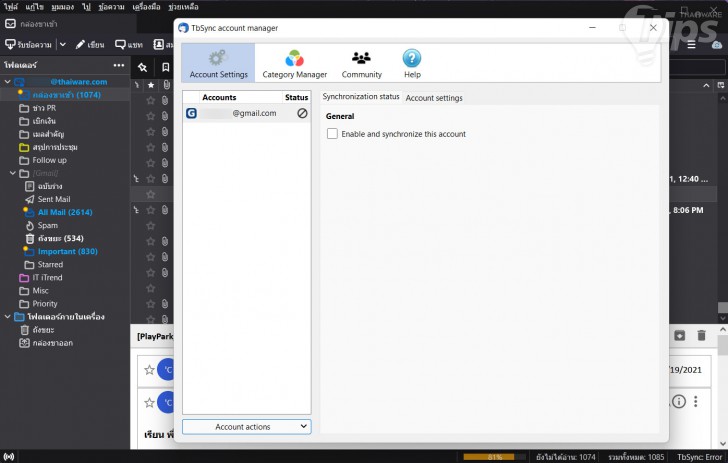The image size is (728, 463).
Task: Click the Chat toolbar button
Action: (129, 45)
